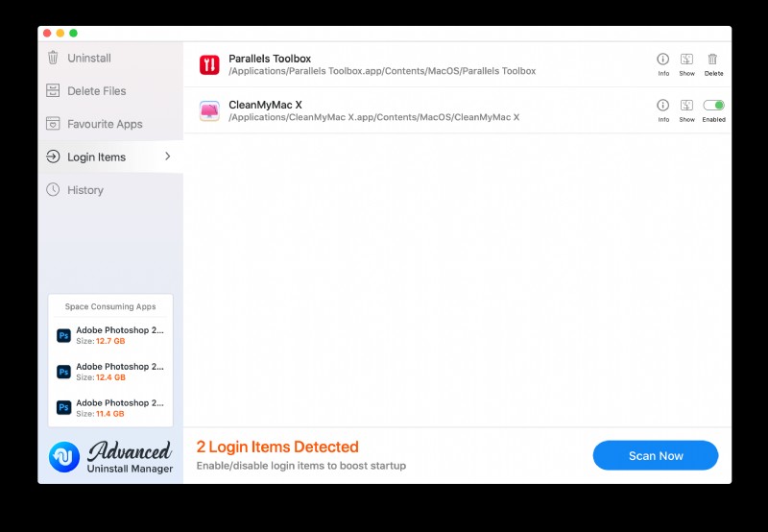Click the Delete Files drawer icon

point(53,90)
